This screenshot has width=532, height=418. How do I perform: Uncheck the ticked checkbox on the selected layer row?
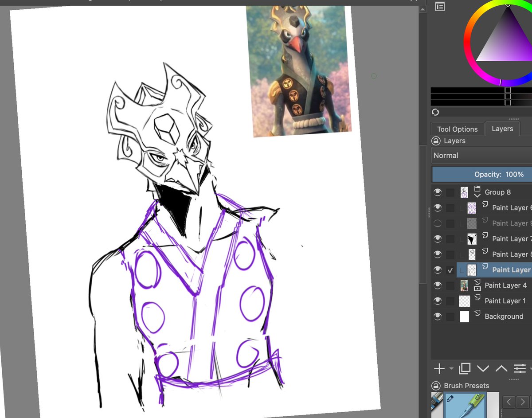[450, 270]
